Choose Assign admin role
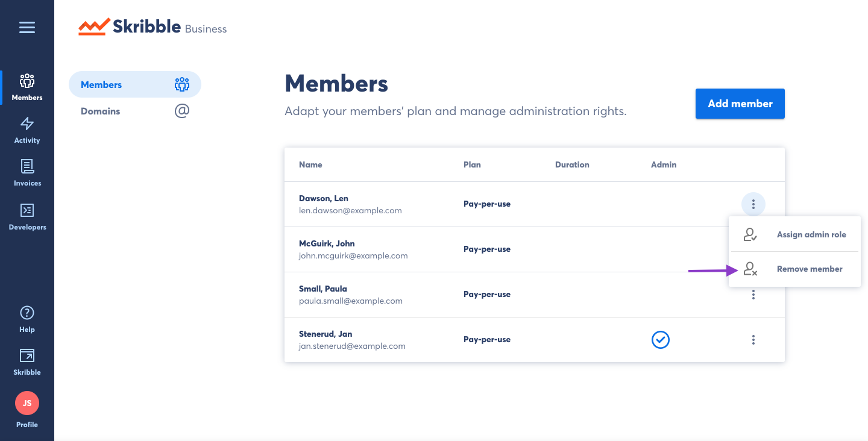Screen dimensions: 868x441 tap(794, 234)
